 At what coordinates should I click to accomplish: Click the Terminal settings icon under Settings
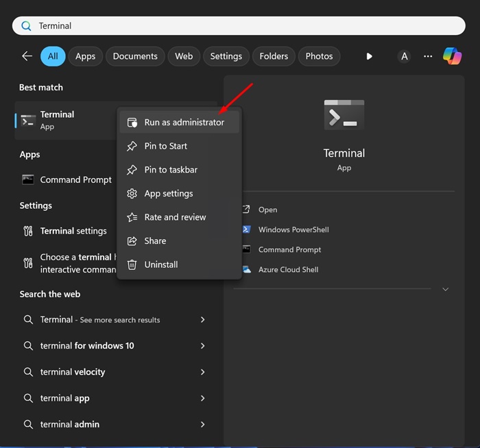[x=28, y=231]
